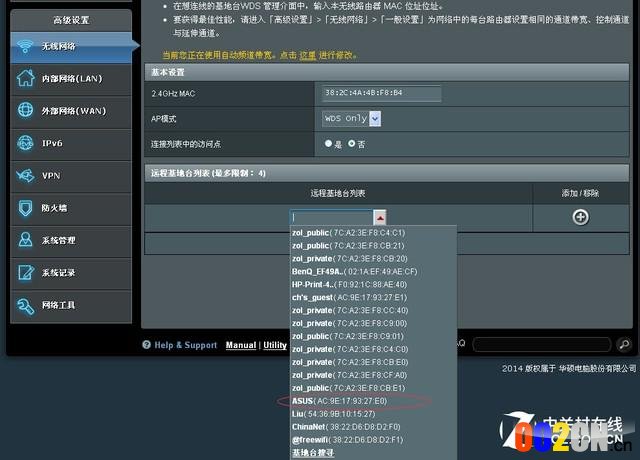Choose zol_private with MAC ending CF:A0
This screenshot has height=460, width=640.
(x=349, y=375)
